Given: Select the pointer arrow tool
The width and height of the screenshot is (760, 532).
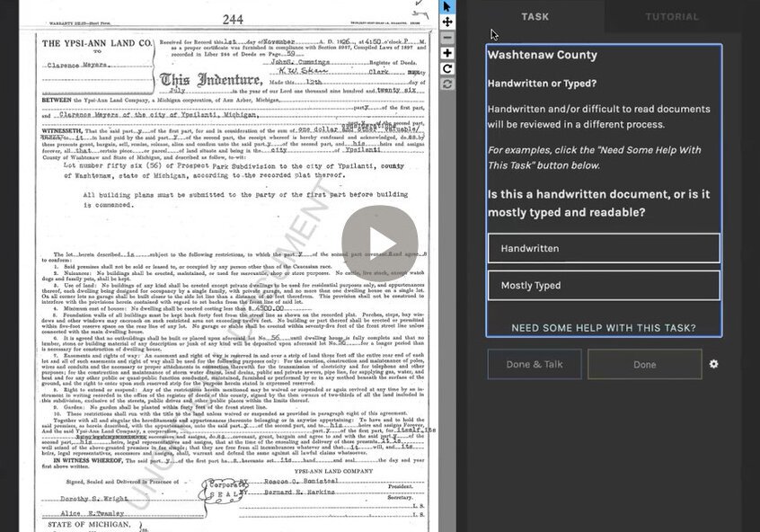Looking at the screenshot, I should (447, 6).
